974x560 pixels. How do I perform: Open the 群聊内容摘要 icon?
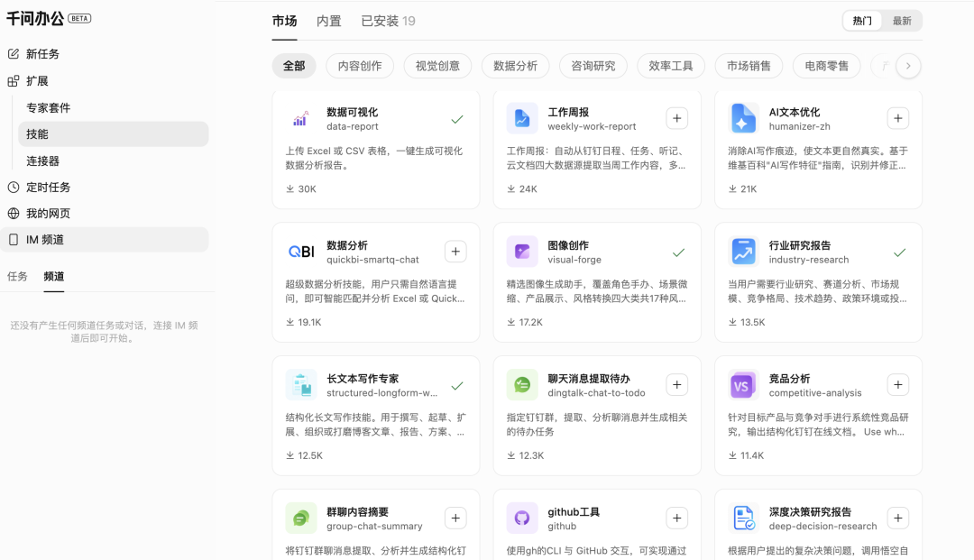click(300, 519)
